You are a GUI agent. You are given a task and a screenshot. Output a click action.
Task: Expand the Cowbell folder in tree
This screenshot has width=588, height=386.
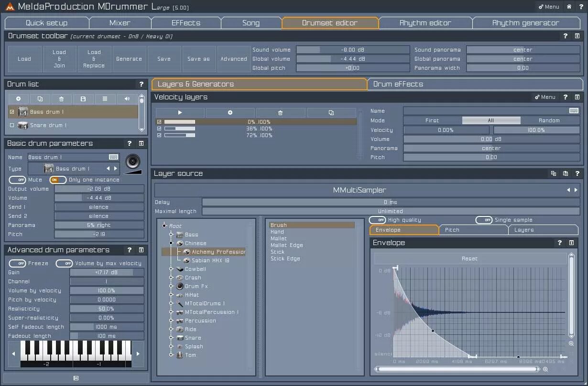pos(171,269)
